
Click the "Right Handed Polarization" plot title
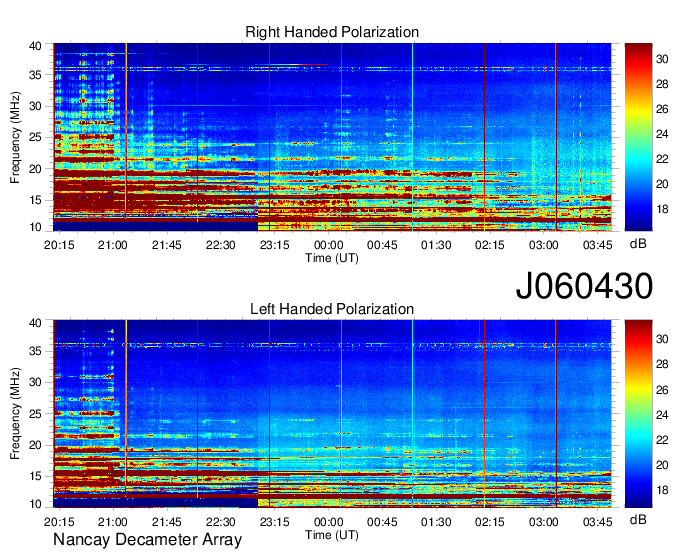pos(332,32)
